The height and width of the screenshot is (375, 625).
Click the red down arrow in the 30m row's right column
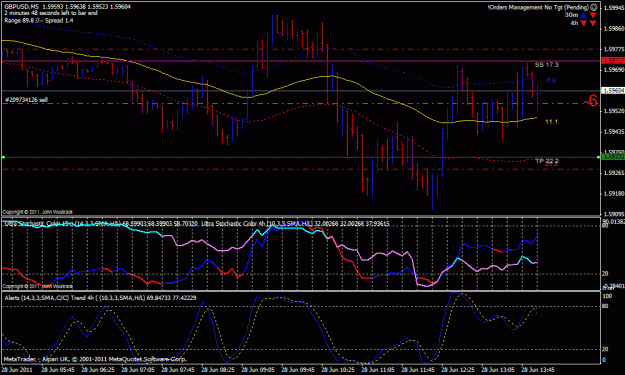point(593,15)
